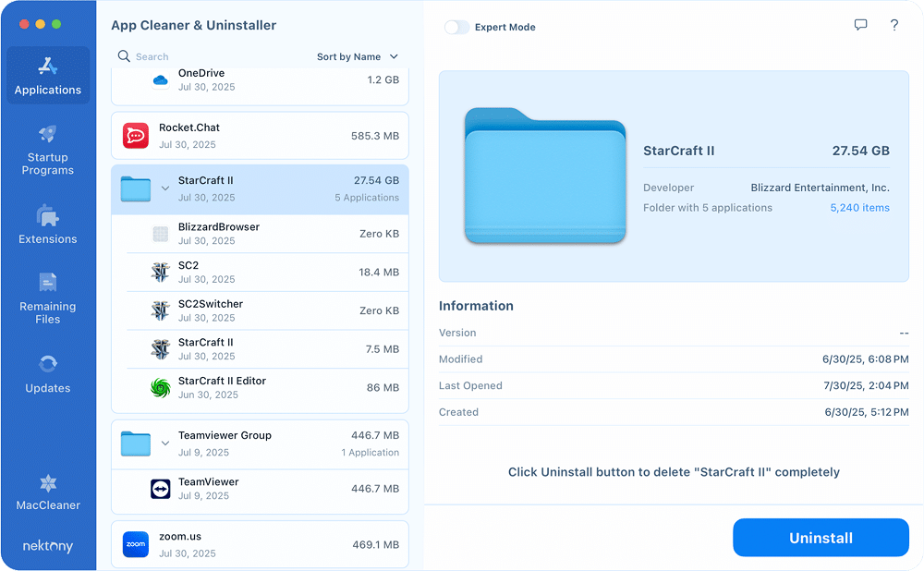The image size is (924, 571).
Task: Click the help question mark icon
Action: coord(894,25)
